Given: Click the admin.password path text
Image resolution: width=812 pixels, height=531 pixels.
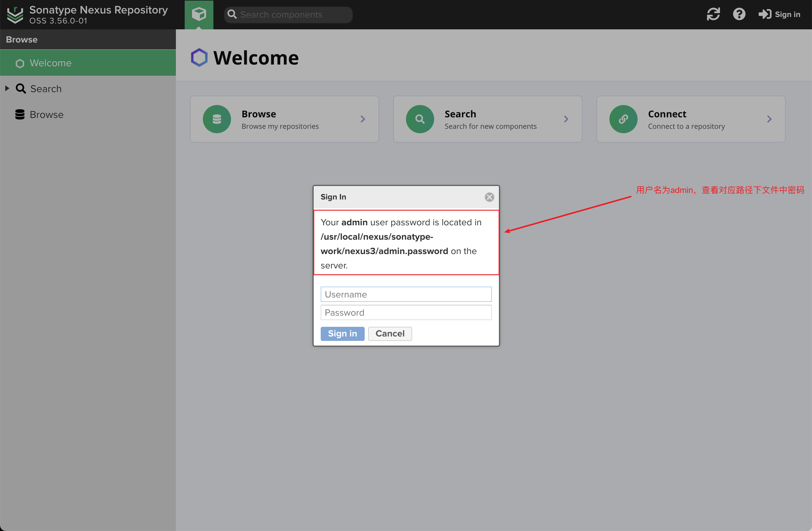Looking at the screenshot, I should pos(384,244).
